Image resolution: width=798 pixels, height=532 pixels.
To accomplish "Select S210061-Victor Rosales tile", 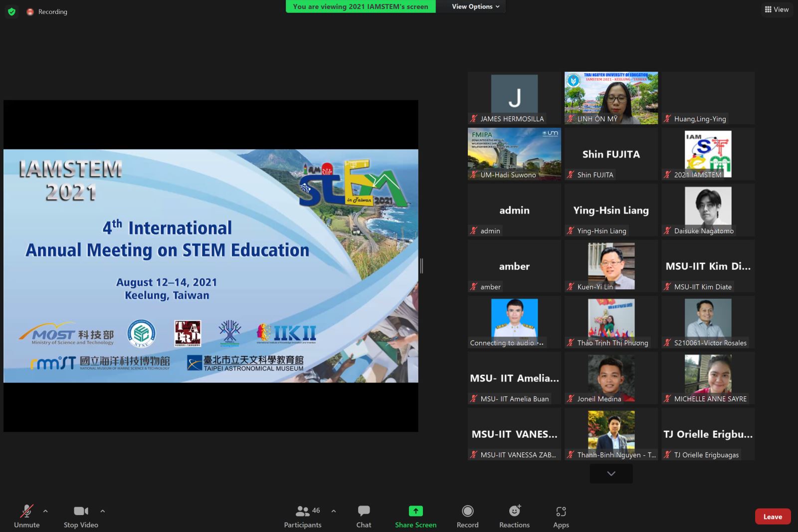I will [708, 322].
